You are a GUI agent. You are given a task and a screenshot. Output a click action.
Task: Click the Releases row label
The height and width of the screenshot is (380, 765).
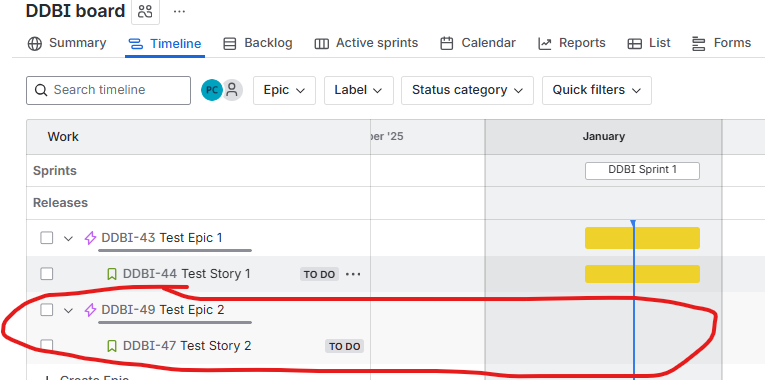[x=60, y=203]
